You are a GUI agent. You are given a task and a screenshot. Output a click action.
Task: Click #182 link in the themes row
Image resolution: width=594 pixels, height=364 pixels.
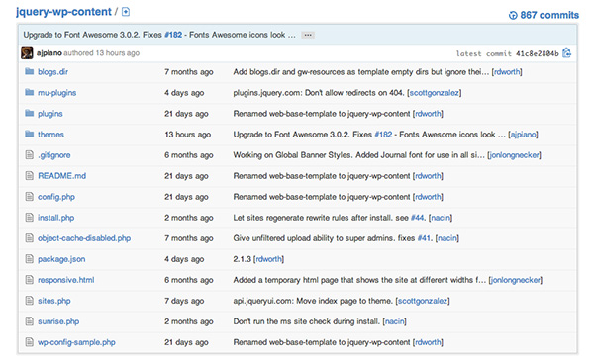click(x=383, y=135)
